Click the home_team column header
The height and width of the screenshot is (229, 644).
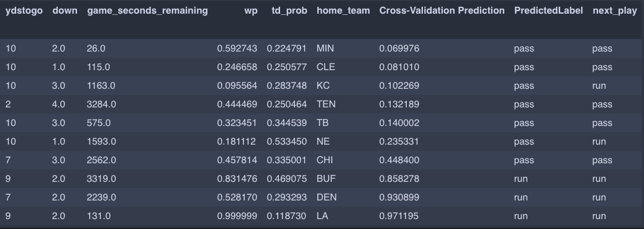click(x=343, y=11)
